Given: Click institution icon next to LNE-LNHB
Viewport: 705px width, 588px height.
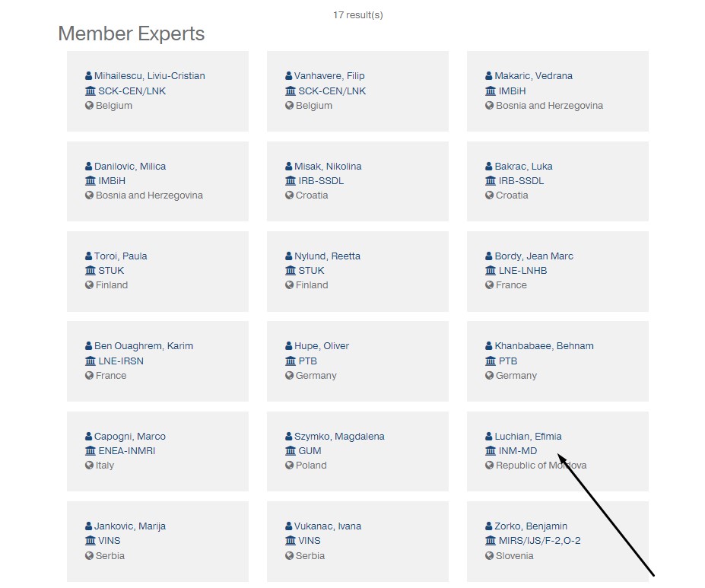Looking at the screenshot, I should (x=491, y=271).
